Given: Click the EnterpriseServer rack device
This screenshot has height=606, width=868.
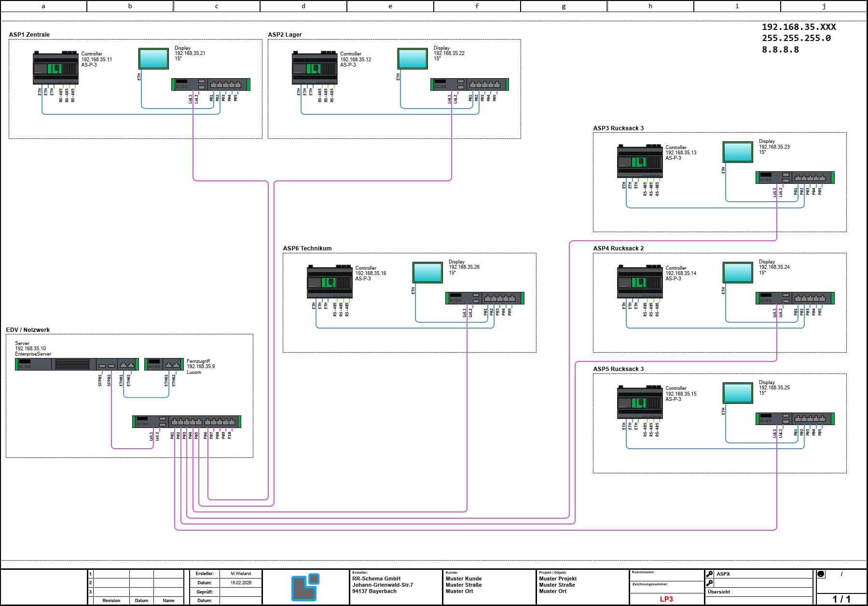Looking at the screenshot, I should 77,364.
